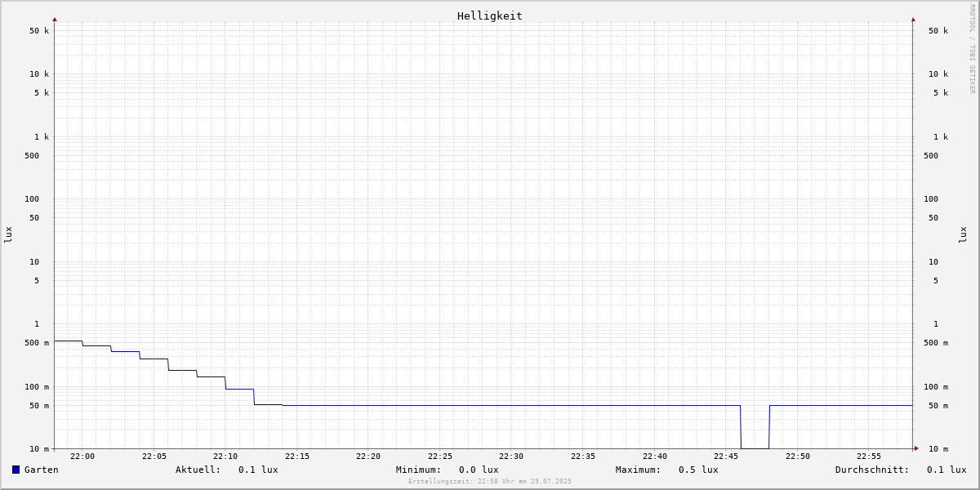The width and height of the screenshot is (980, 490).
Task: Click the left axis 10 k label
Action: (39, 74)
